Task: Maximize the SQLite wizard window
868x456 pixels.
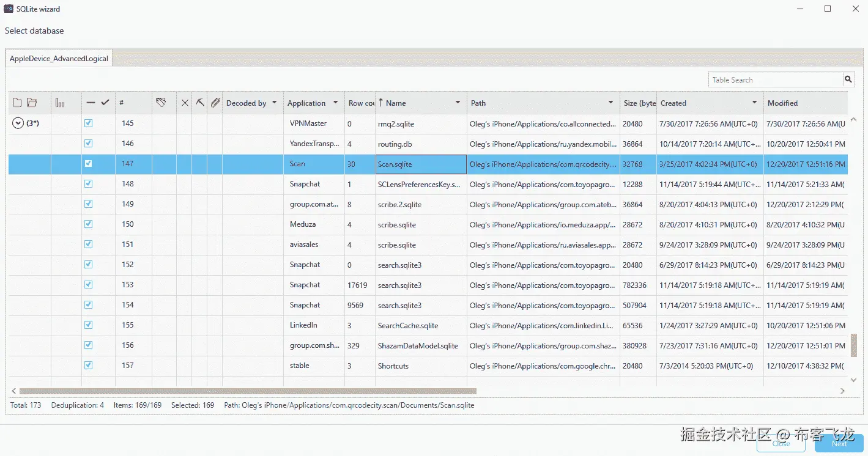Action: point(828,9)
